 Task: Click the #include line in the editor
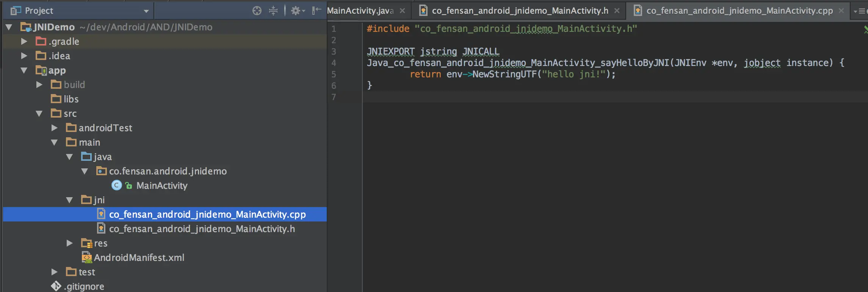[x=502, y=29]
